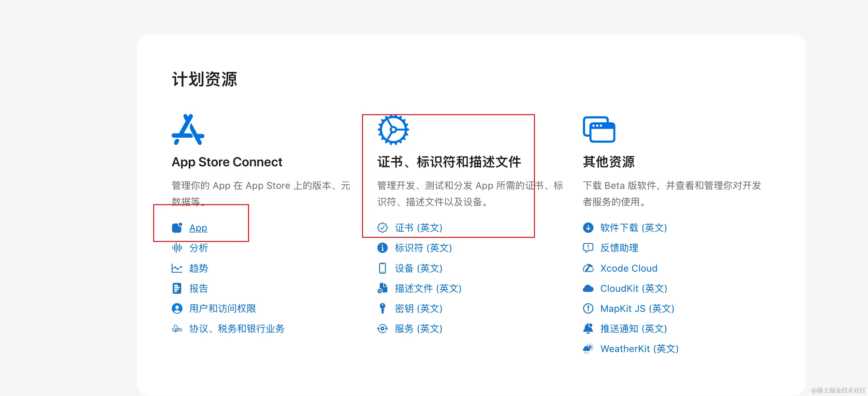Open the App link
The image size is (868, 396).
coord(198,228)
